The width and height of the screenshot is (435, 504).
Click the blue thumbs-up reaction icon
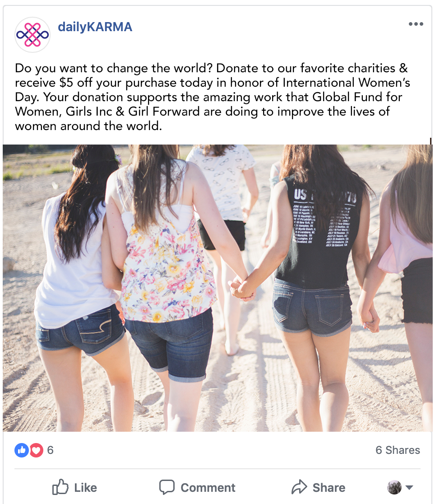22,450
